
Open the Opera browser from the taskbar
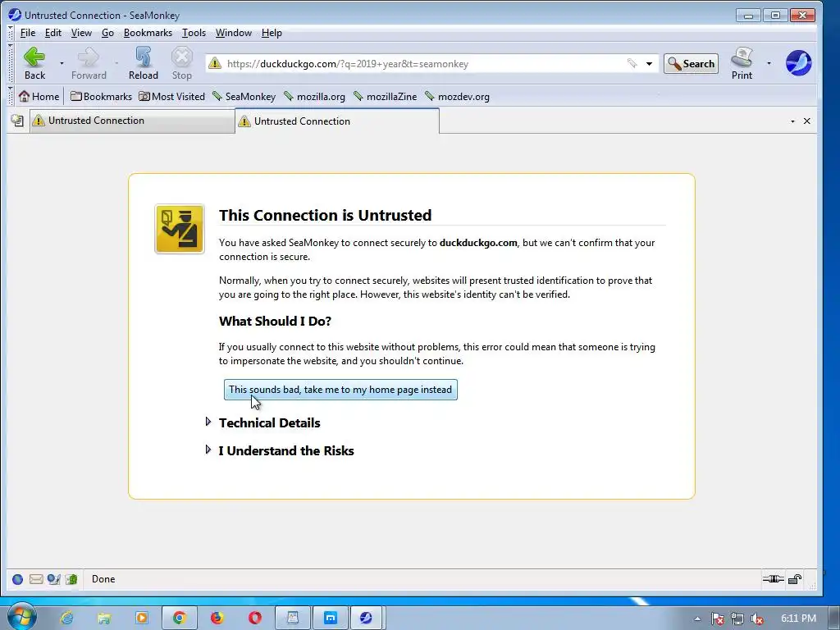tap(254, 618)
